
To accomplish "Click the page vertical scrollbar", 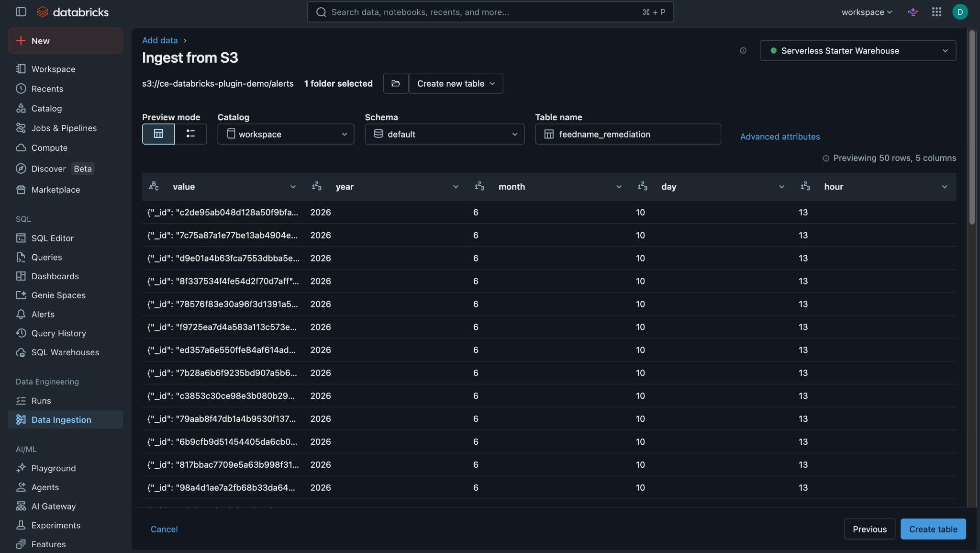I will pos(972,127).
